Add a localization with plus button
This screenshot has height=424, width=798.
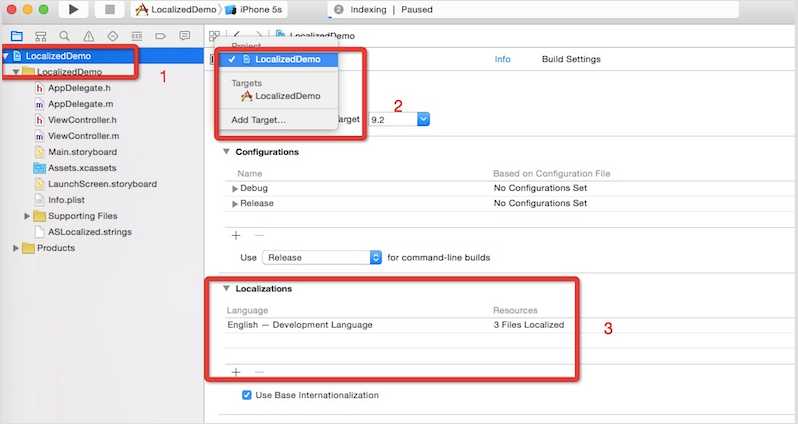coord(236,372)
